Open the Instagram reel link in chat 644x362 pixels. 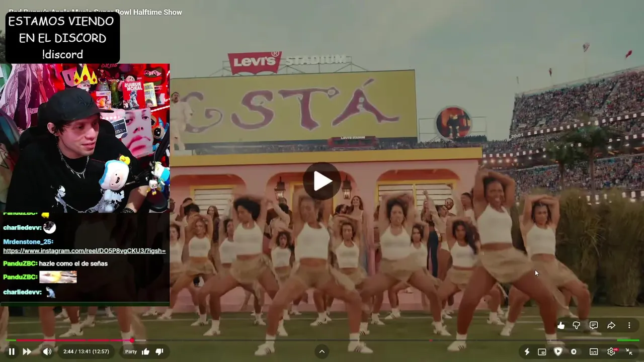point(85,250)
